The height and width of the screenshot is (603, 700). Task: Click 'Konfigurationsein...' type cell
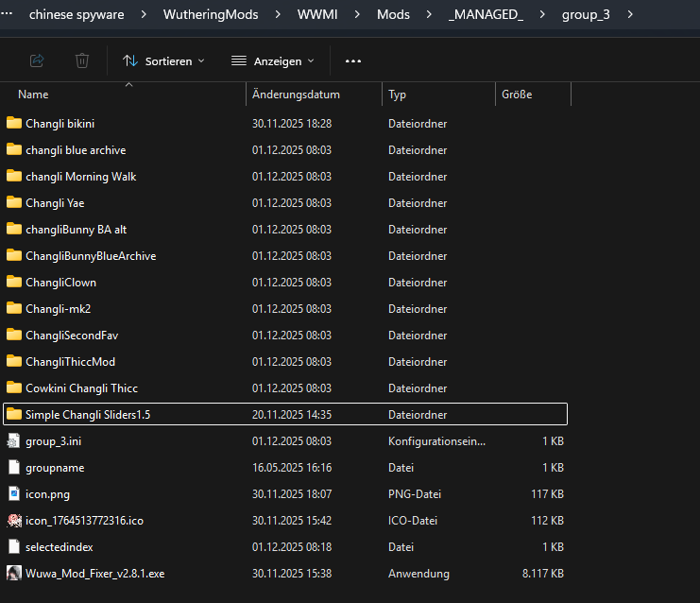coord(436,441)
